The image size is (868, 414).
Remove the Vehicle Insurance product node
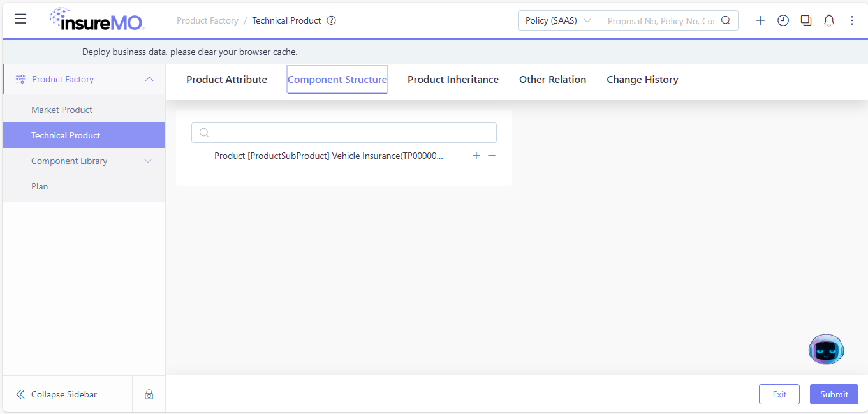click(x=492, y=156)
